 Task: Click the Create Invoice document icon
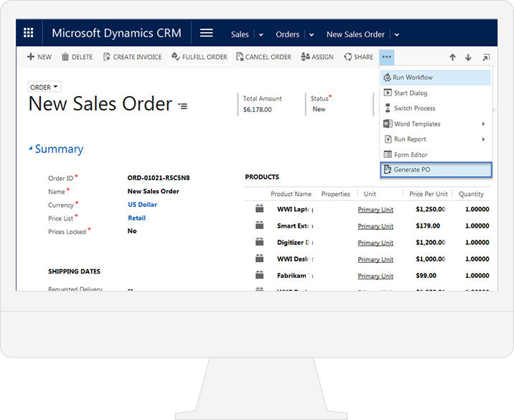point(106,57)
